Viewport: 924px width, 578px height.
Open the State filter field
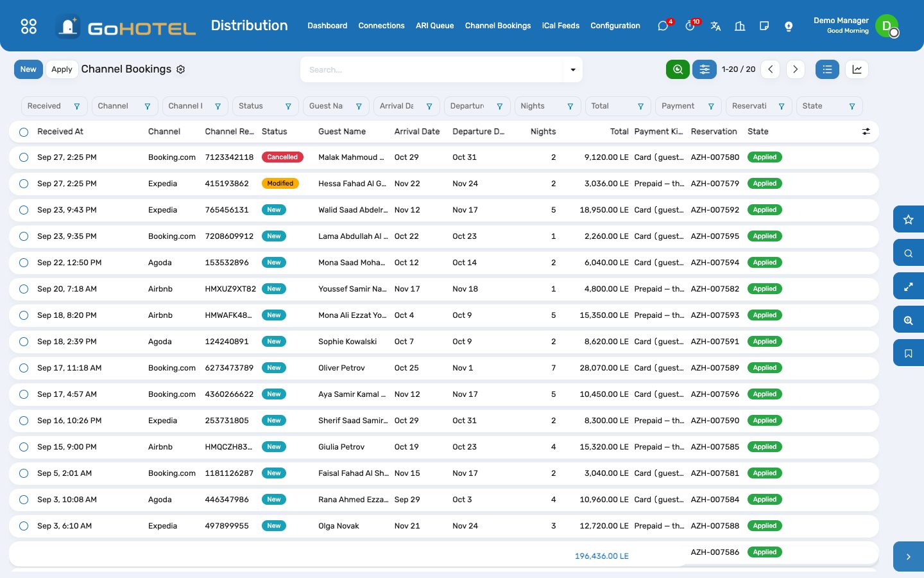tap(829, 106)
